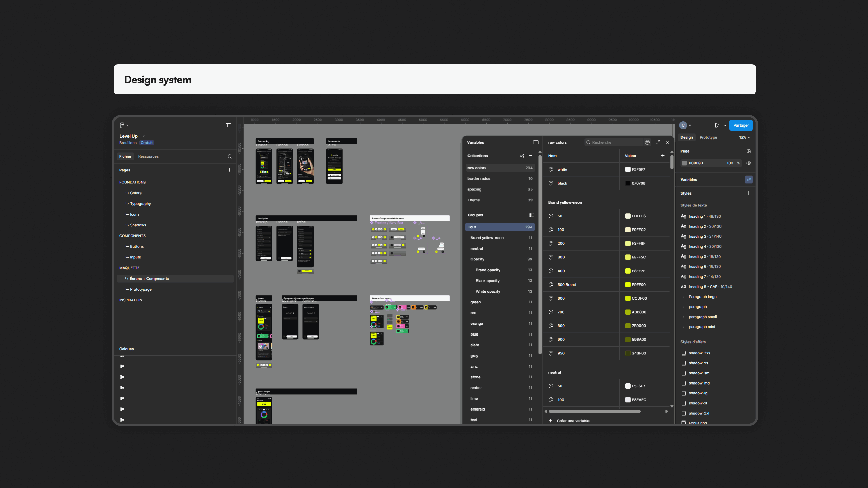Switch to the Prototype tab
This screenshot has height=488, width=868.
tap(708, 137)
